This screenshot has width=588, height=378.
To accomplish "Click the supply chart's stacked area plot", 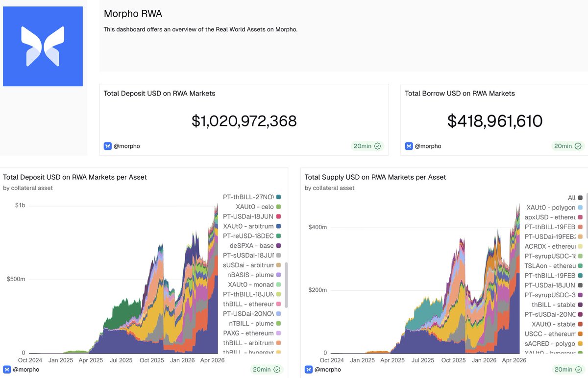I will [425, 278].
